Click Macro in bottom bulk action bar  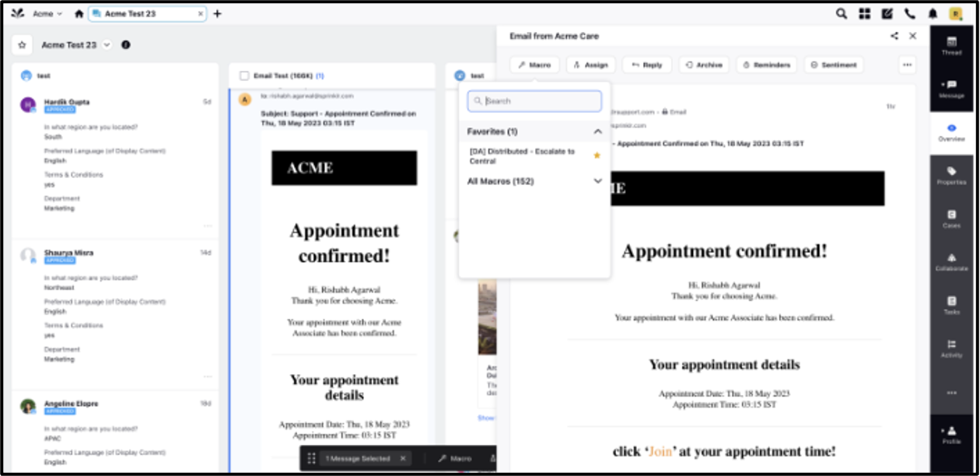pos(455,459)
